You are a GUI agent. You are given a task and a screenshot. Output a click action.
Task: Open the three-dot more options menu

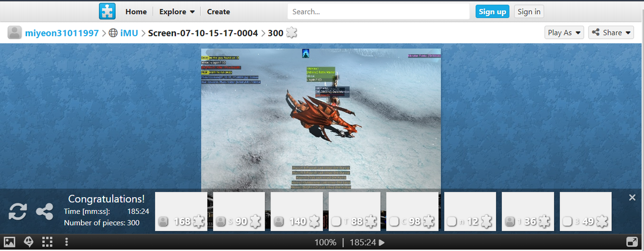pos(66,242)
